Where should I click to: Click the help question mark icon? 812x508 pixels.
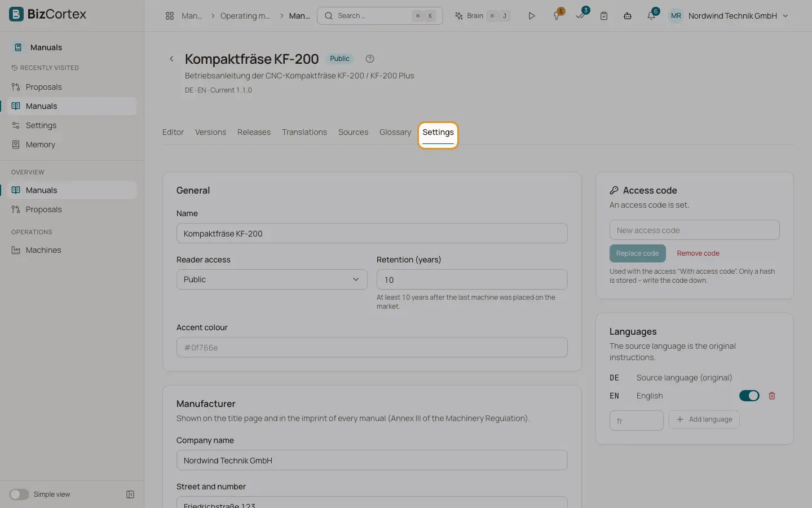(x=370, y=59)
